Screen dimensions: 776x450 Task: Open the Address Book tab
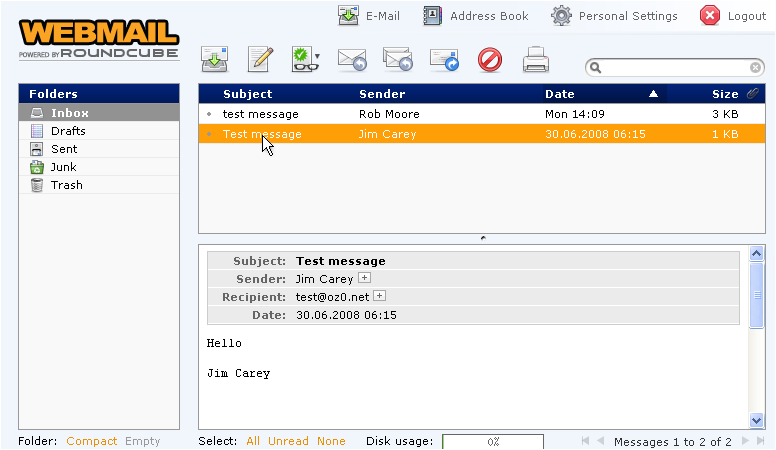pyautogui.click(x=475, y=16)
